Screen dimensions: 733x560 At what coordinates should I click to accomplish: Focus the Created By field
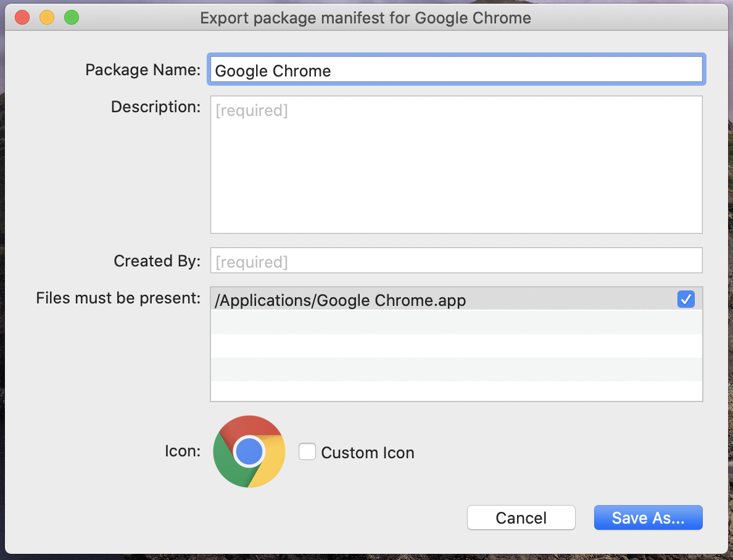pos(456,261)
